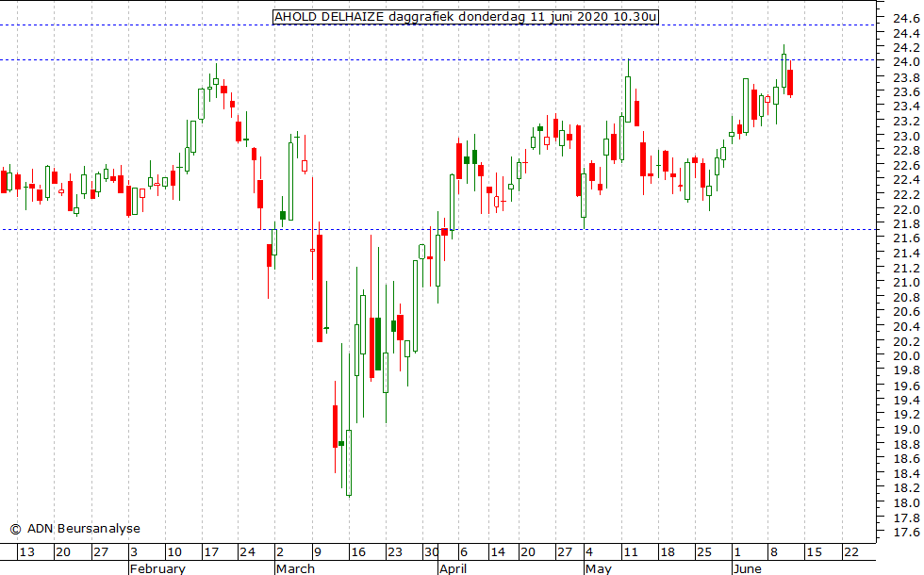Click the date label 22 on time axis
Image resolution: width=924 pixels, height=575 pixels.
click(x=851, y=552)
